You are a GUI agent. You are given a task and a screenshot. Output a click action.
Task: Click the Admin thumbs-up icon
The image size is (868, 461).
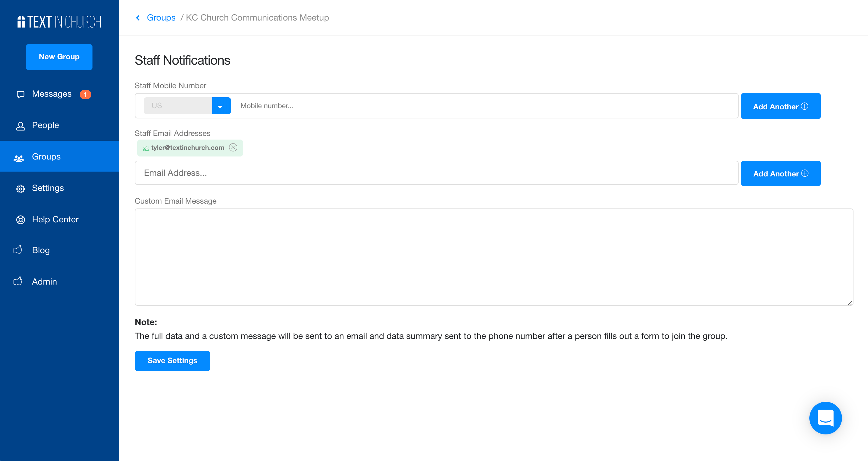[x=18, y=281]
